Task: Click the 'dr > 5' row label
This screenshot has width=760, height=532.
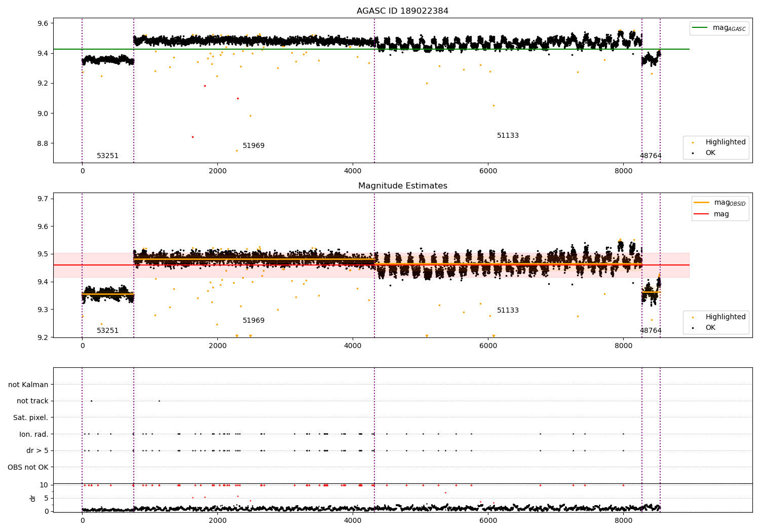Action: pyautogui.click(x=37, y=450)
